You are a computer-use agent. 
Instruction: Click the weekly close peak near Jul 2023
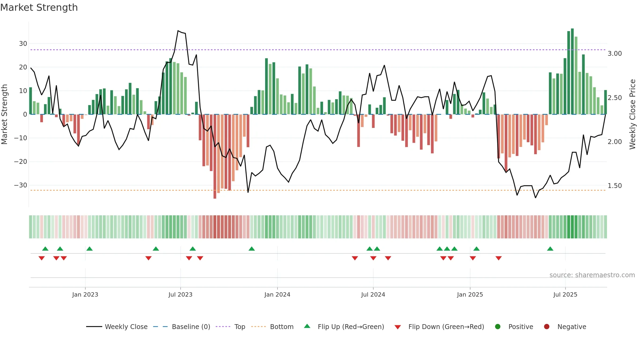[178, 31]
